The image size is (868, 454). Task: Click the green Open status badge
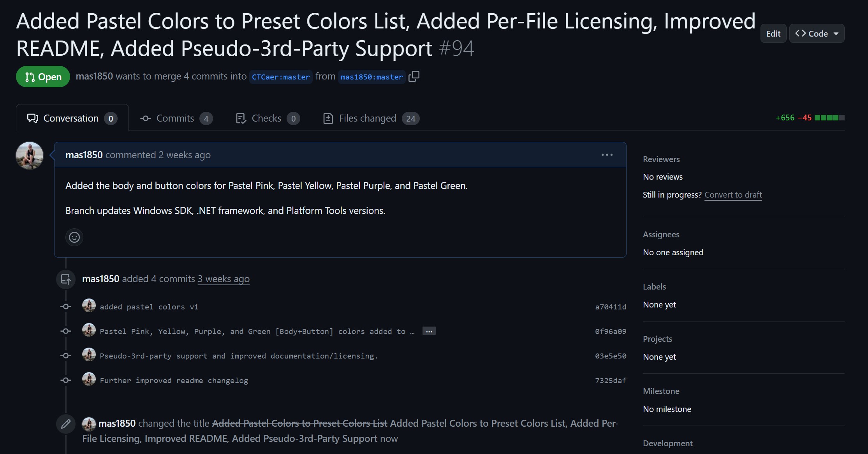[43, 77]
